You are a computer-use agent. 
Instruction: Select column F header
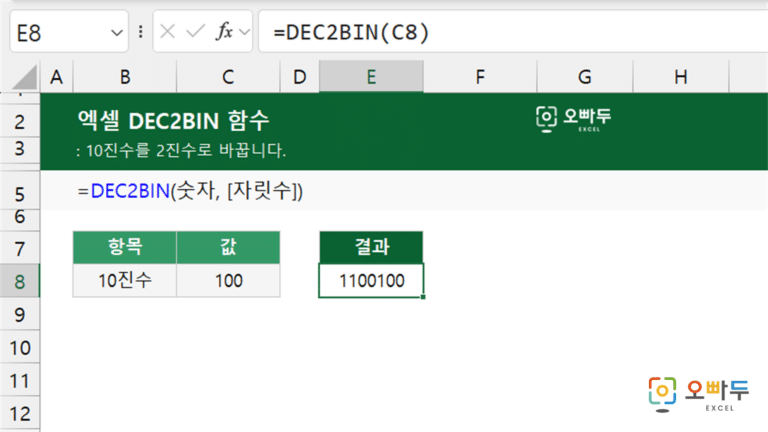(x=480, y=77)
